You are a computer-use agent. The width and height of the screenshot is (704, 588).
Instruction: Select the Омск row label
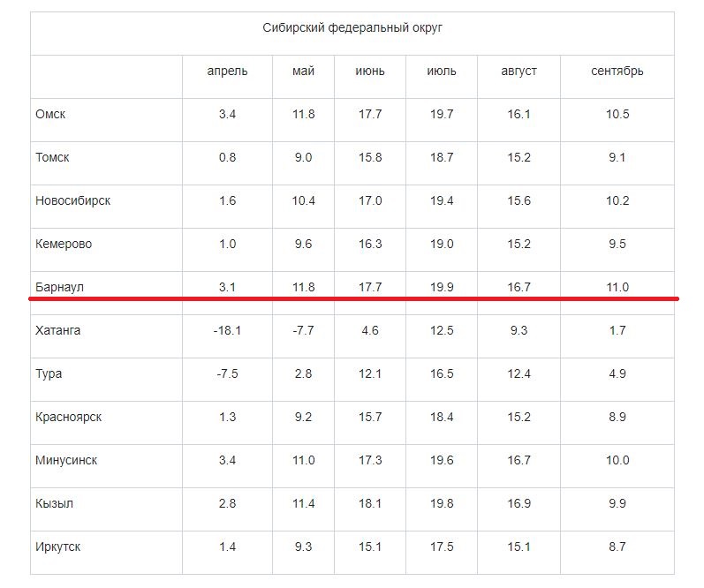click(50, 114)
